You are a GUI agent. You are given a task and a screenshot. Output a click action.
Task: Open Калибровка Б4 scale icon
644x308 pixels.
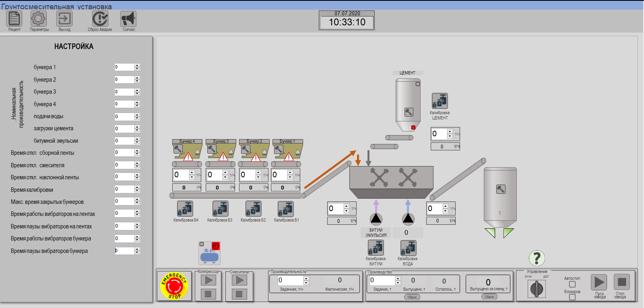click(x=185, y=209)
